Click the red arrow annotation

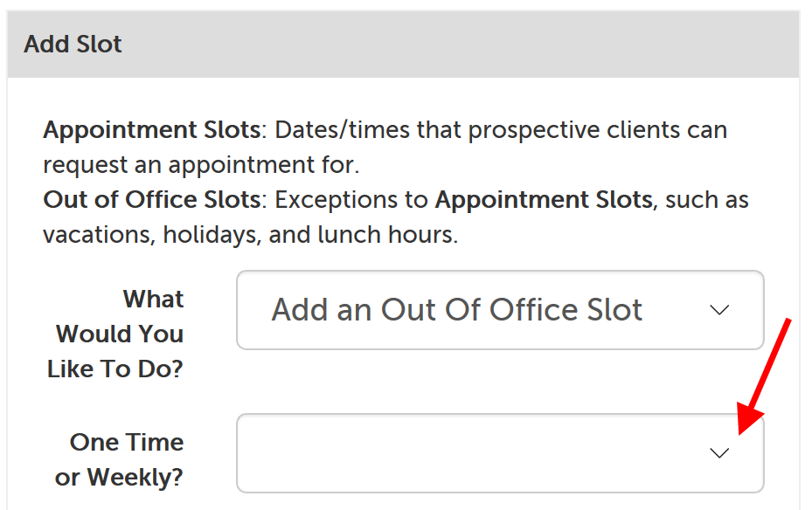[766, 376]
